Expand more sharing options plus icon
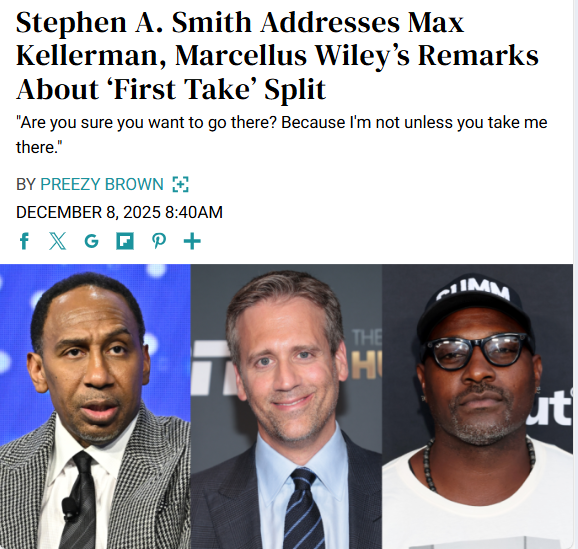This screenshot has height=549, width=578. (x=192, y=241)
